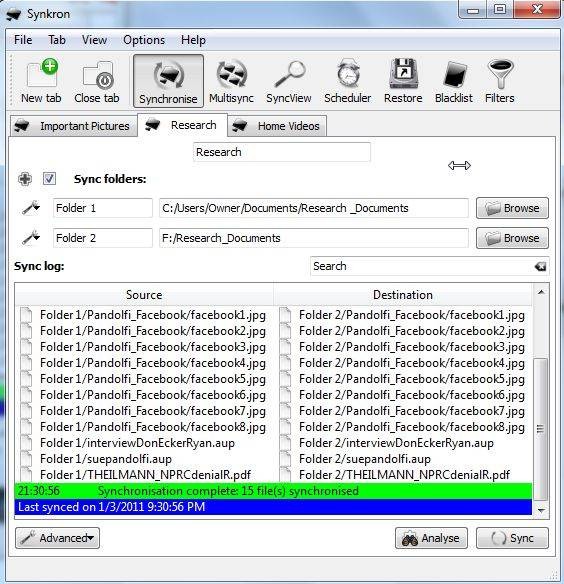The width and height of the screenshot is (564, 584).
Task: Expand the Advanced dropdown button
Action: pos(57,538)
